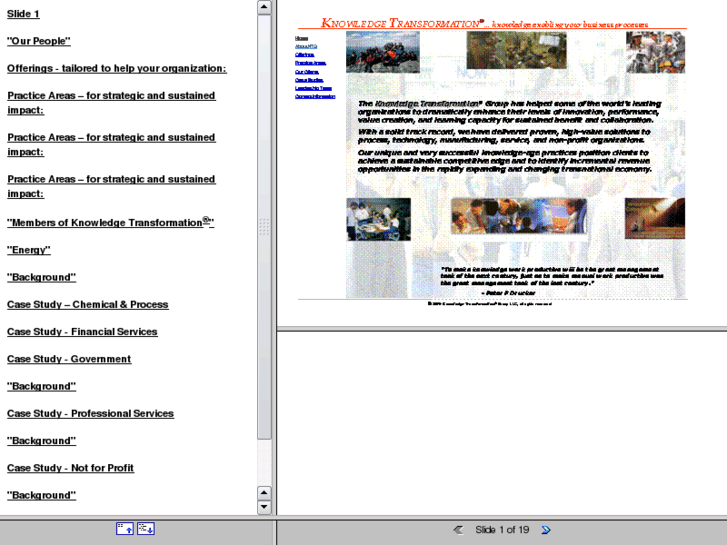Click the expand outline icon with down arrow
This screenshot has width=727, height=545.
[146, 529]
